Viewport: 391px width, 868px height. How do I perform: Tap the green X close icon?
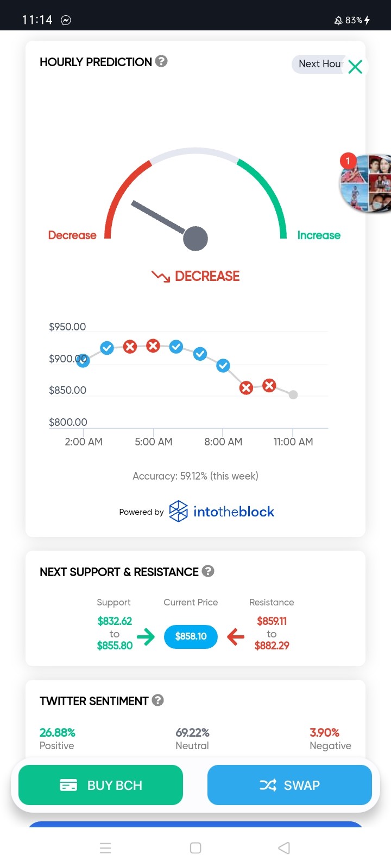[355, 67]
